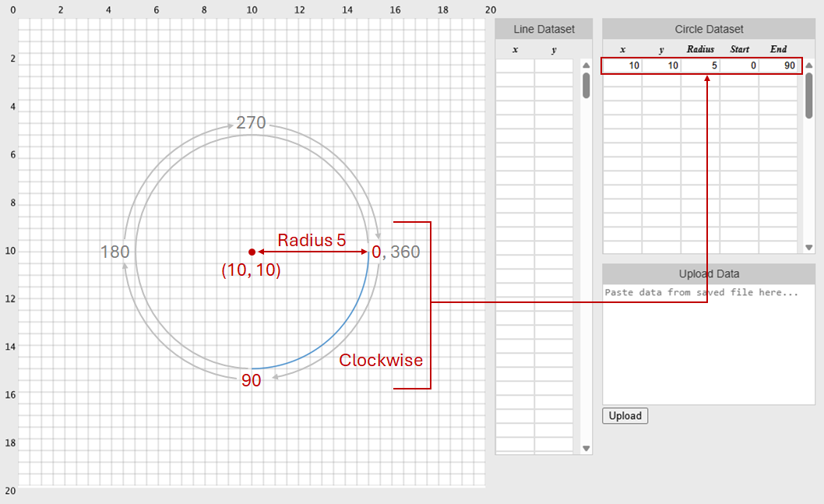Viewport: 824px width, 504px height.
Task: Select the Start cell with value 0
Action: 739,65
